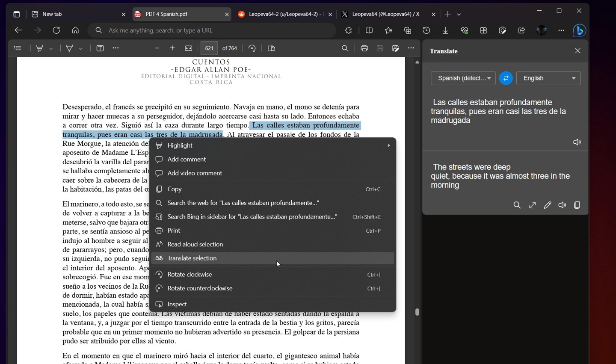Copy the English translation to clipboard

(577, 205)
